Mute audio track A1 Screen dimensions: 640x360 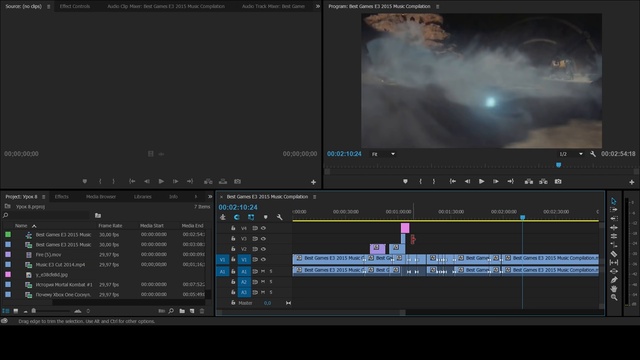click(x=263, y=271)
